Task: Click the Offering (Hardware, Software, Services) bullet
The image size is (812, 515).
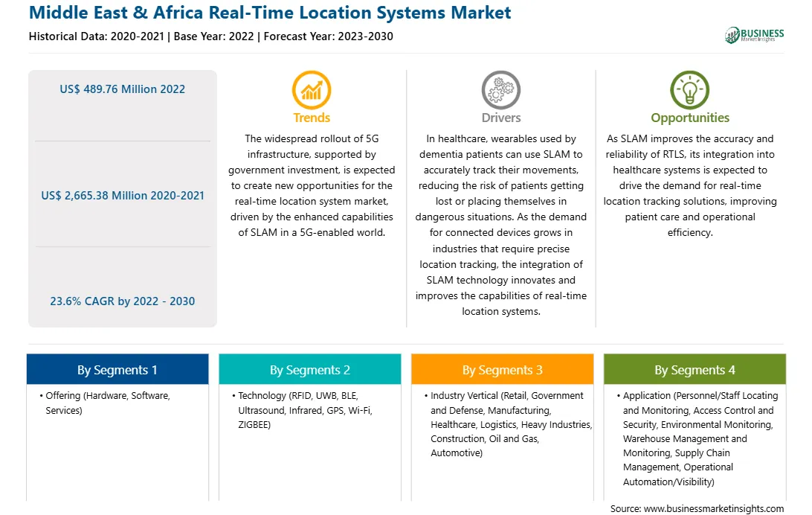Action: click(108, 403)
